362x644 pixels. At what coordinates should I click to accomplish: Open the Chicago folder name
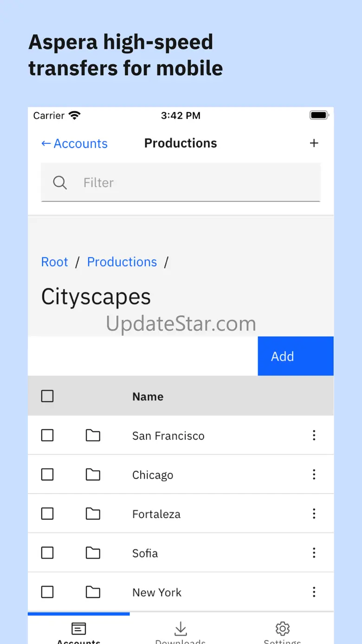tap(153, 475)
